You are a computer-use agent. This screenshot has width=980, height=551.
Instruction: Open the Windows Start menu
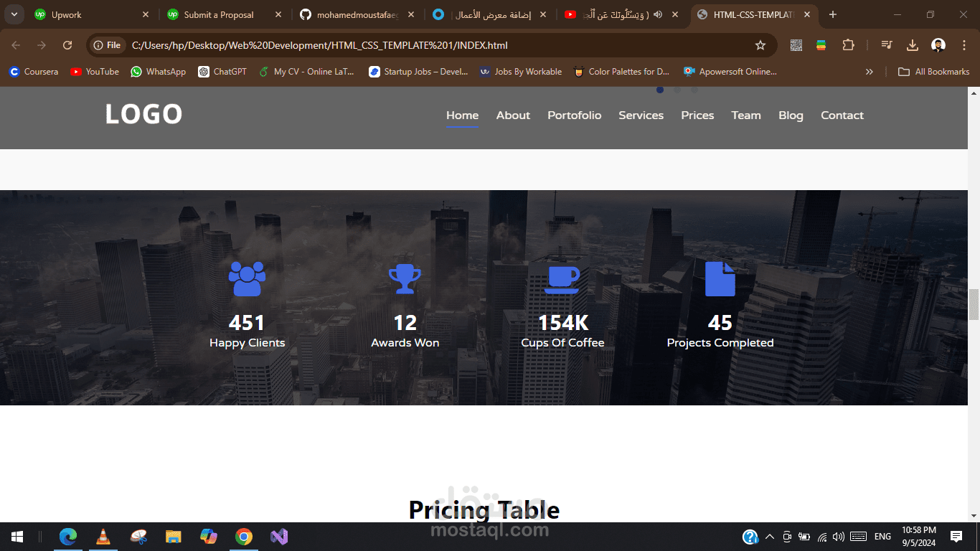pos(17,537)
